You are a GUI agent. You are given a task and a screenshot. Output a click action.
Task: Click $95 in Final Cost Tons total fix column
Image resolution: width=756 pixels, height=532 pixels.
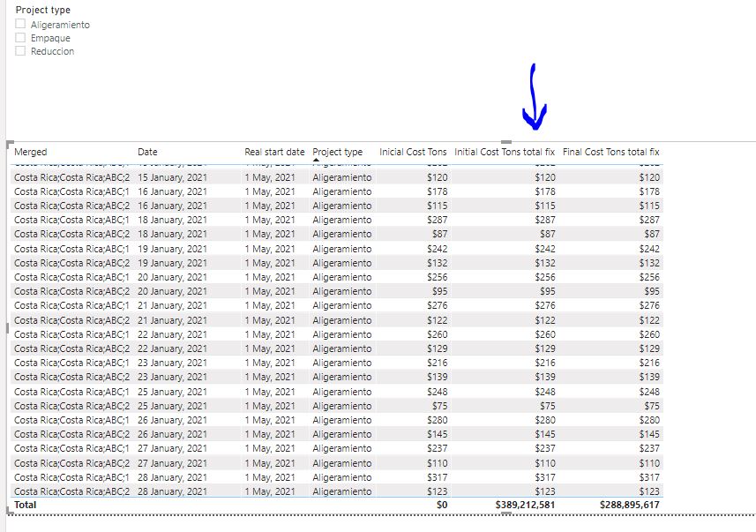coord(651,291)
